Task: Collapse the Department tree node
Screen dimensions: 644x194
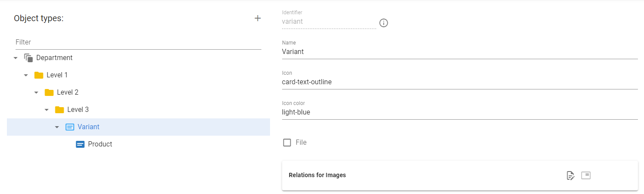Action: (16, 58)
